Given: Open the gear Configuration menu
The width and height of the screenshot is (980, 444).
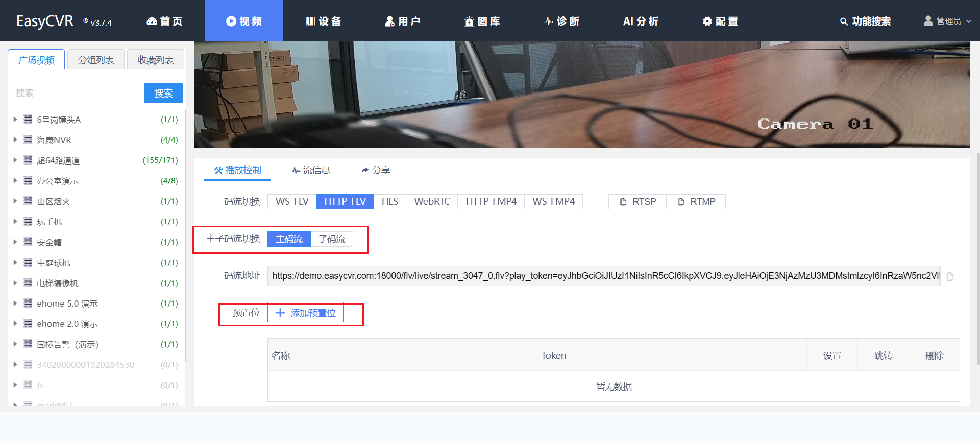Looking at the screenshot, I should click(x=720, y=21).
